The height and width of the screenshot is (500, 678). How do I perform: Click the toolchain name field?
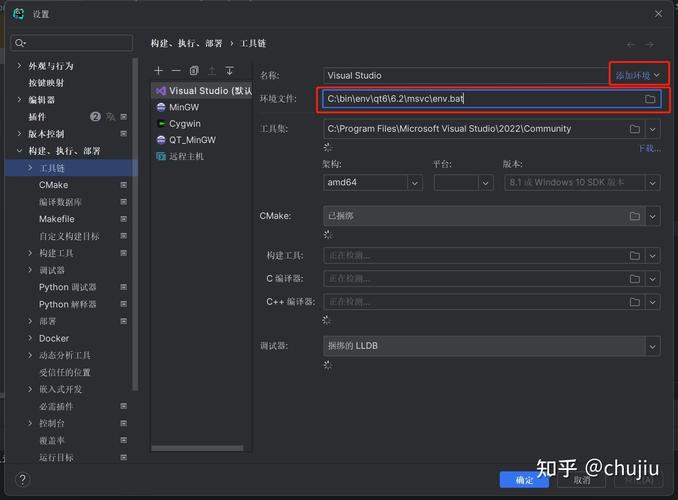tap(465, 75)
